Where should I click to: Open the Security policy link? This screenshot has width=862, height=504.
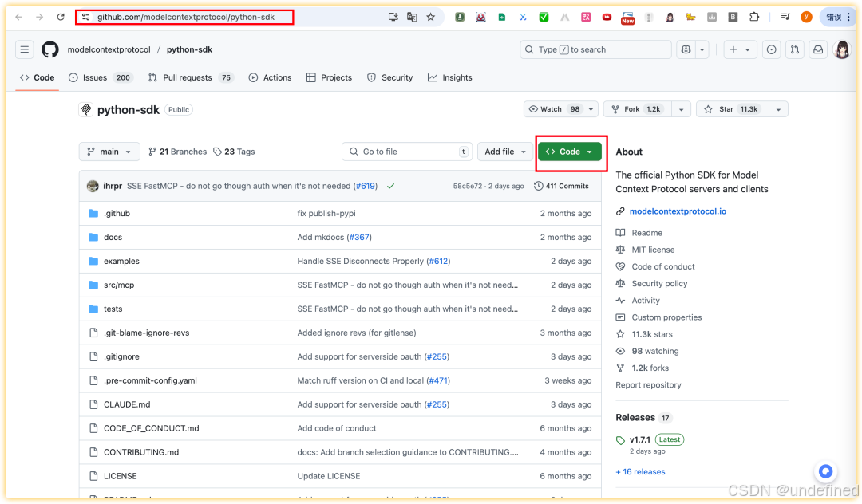coord(659,284)
